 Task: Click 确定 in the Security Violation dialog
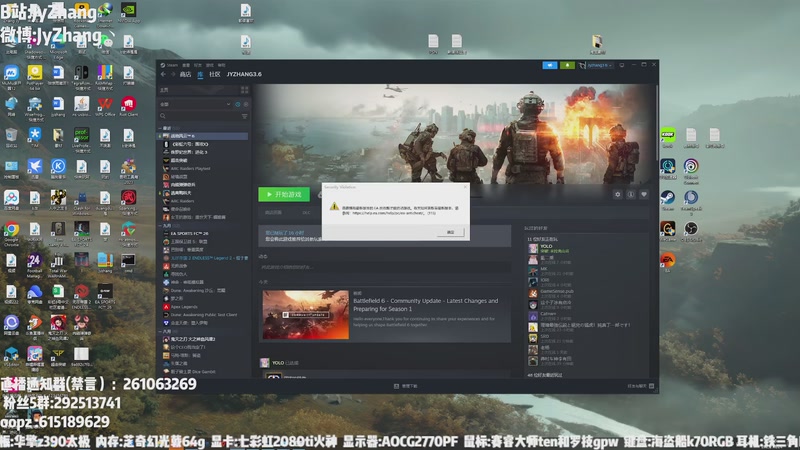click(x=451, y=232)
